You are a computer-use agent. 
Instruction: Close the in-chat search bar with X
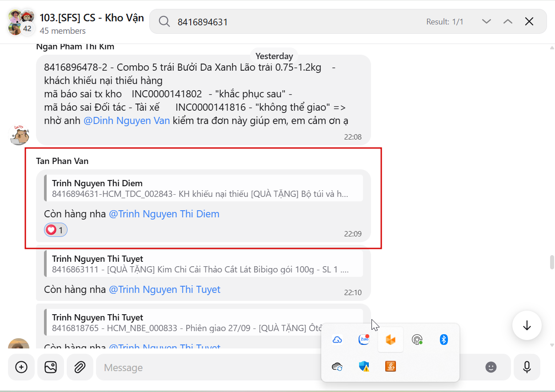point(529,21)
